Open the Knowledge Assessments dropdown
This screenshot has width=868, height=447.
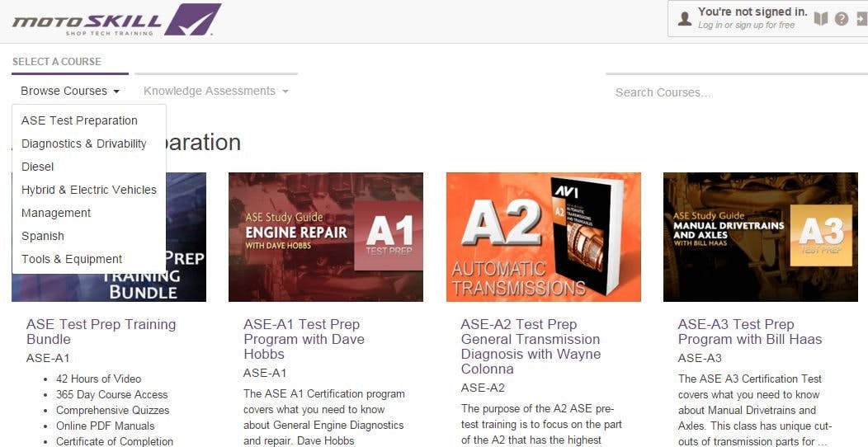coord(216,91)
